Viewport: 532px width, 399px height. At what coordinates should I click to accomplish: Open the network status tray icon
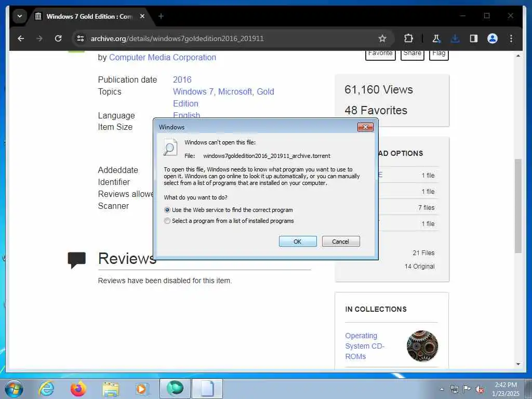pos(454,389)
